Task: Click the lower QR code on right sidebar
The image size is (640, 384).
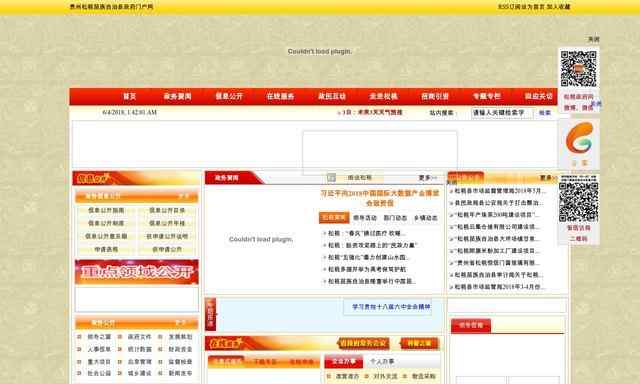Action: coord(578,202)
